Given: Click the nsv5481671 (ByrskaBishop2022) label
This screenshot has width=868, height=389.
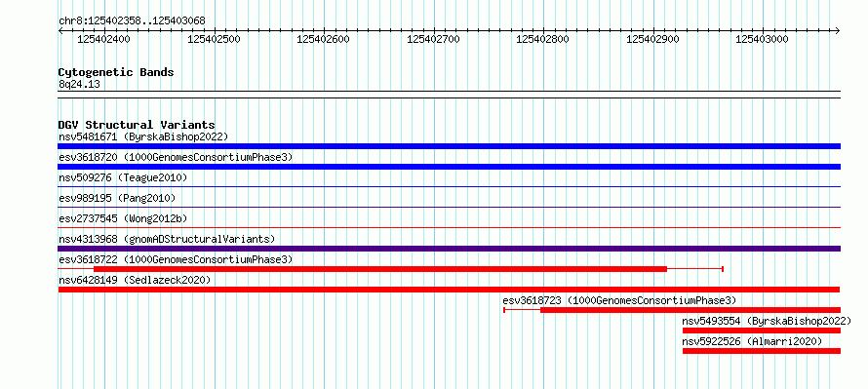Looking at the screenshot, I should (x=143, y=136).
